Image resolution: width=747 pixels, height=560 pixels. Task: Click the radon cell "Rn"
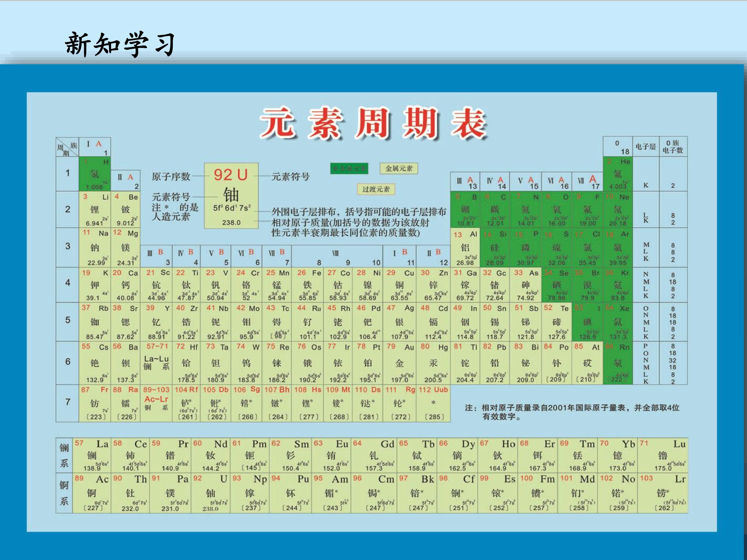pos(618,363)
